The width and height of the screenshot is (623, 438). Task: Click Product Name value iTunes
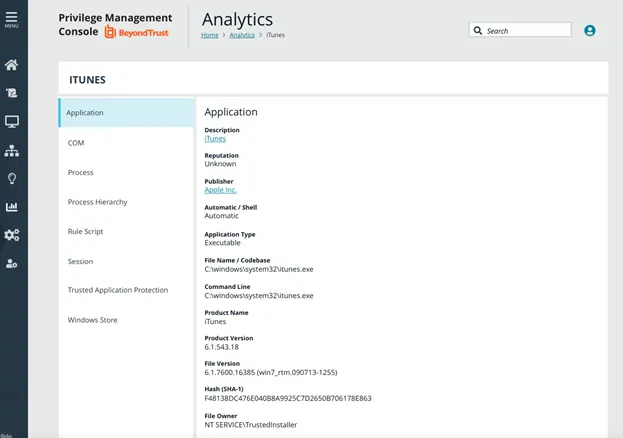(x=215, y=322)
